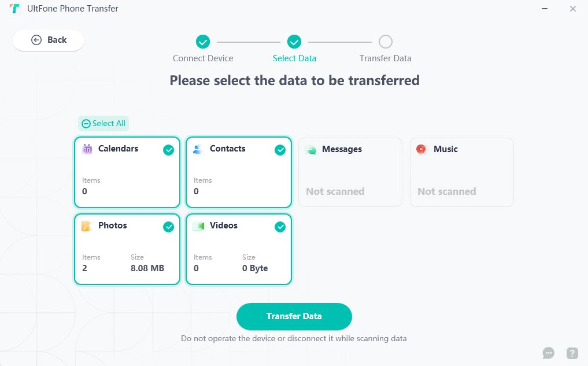Viewport: 588px width, 366px height.
Task: Open the feedback chat icon
Action: [x=548, y=353]
